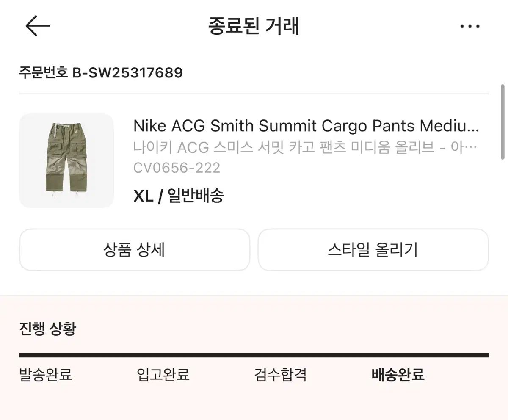508x420 pixels.
Task: Tap the 주문번호 label
Action: coord(43,73)
